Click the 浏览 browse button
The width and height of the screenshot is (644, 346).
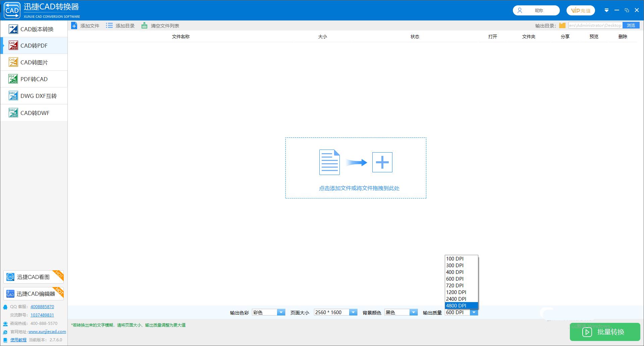tap(631, 25)
